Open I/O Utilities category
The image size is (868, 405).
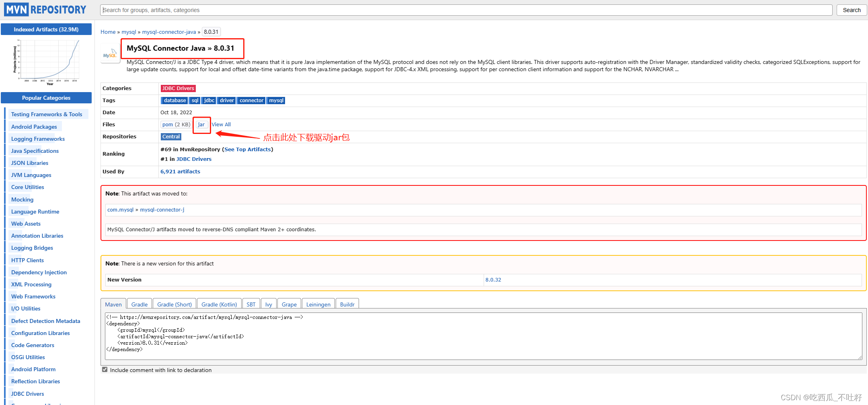(26, 308)
